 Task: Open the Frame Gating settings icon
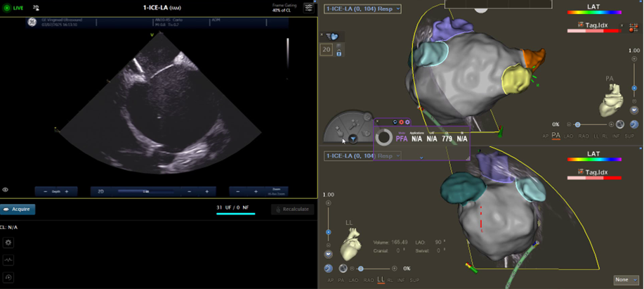click(x=308, y=8)
